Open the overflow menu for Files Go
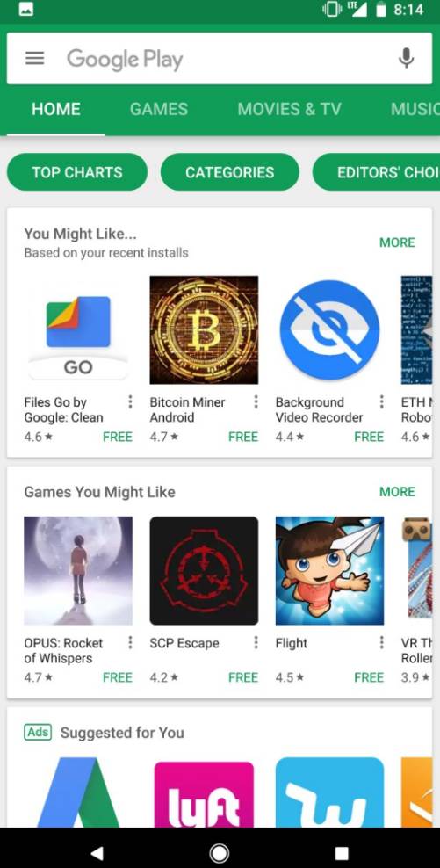 tap(130, 401)
